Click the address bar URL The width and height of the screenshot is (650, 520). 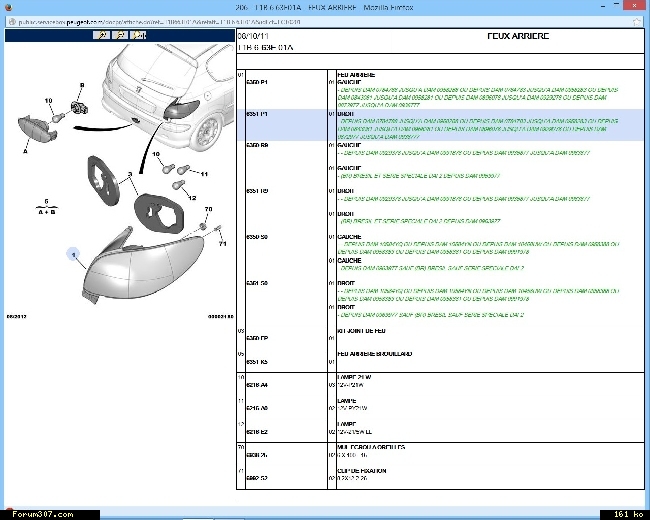[x=160, y=22]
